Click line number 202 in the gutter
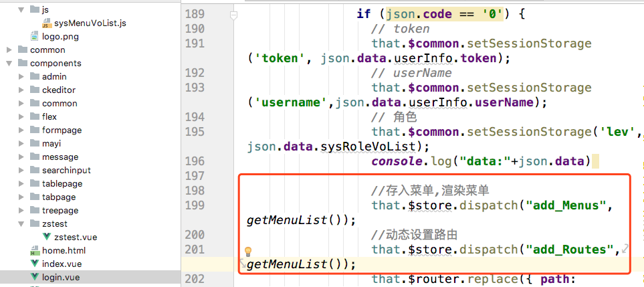This screenshot has height=287, width=644. (x=195, y=279)
